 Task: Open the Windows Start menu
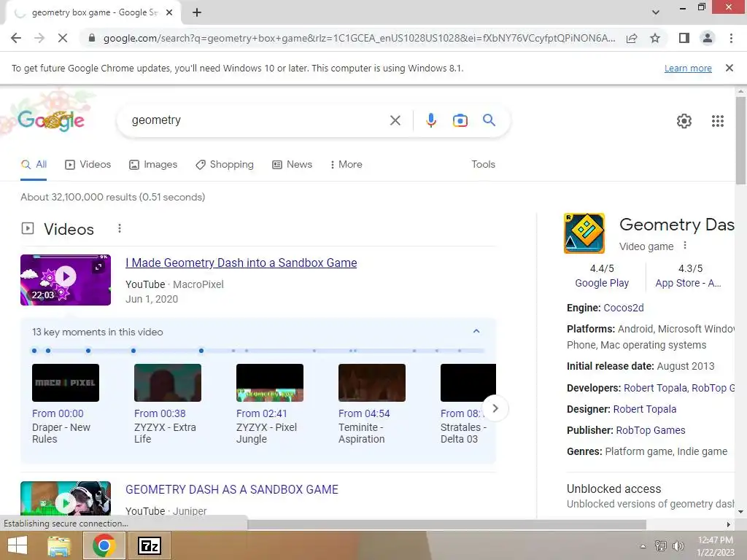18,545
